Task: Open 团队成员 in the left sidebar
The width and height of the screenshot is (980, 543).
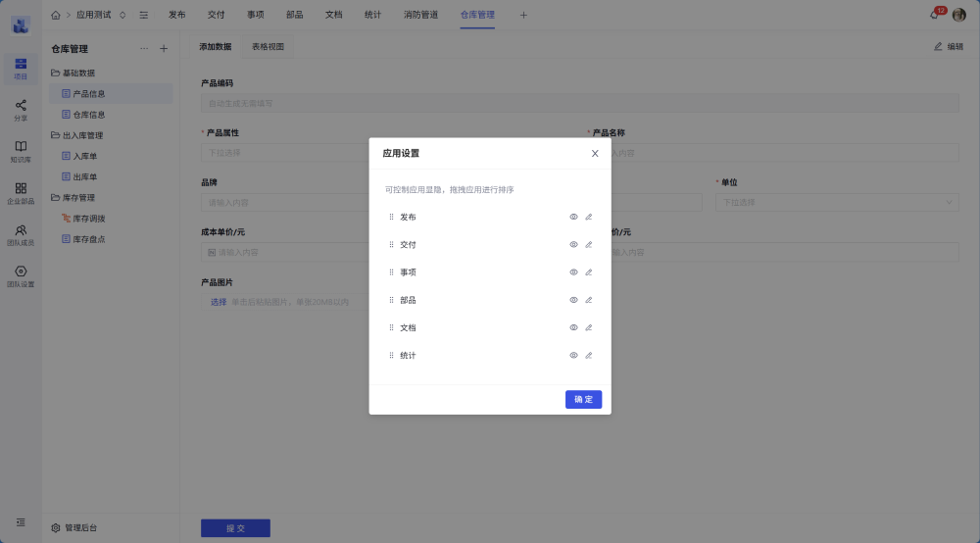Action: click(21, 234)
